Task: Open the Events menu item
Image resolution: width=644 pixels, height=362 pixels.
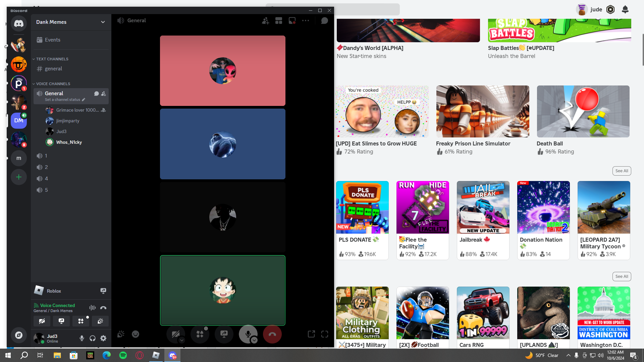Action: (52, 40)
